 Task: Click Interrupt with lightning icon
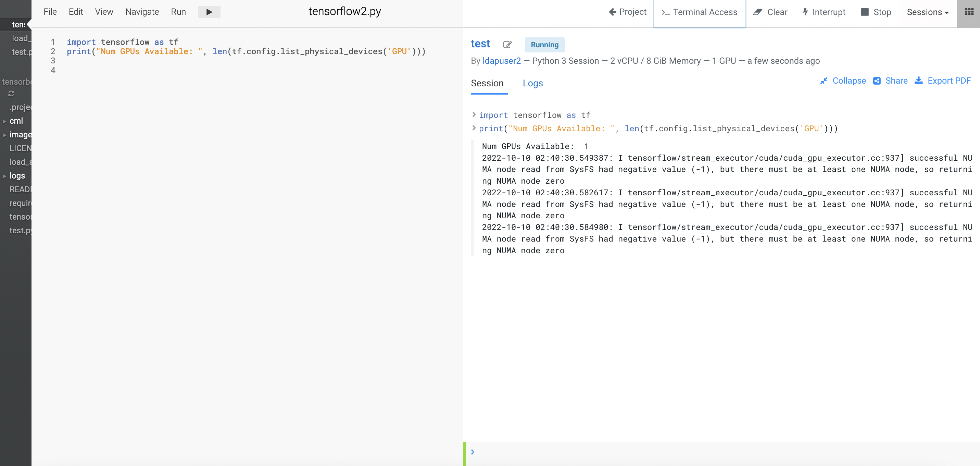[x=824, y=12]
